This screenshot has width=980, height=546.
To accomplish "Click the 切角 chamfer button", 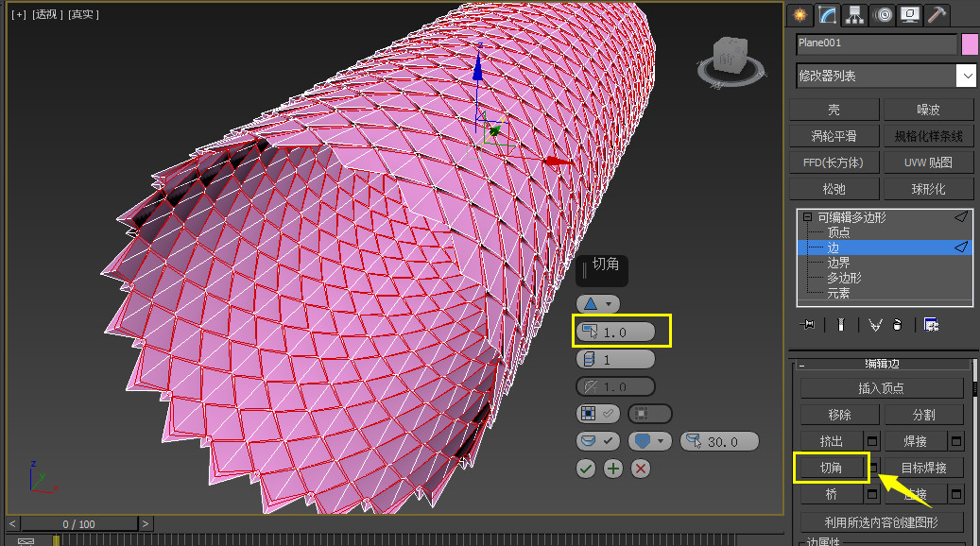I will pyautogui.click(x=832, y=468).
